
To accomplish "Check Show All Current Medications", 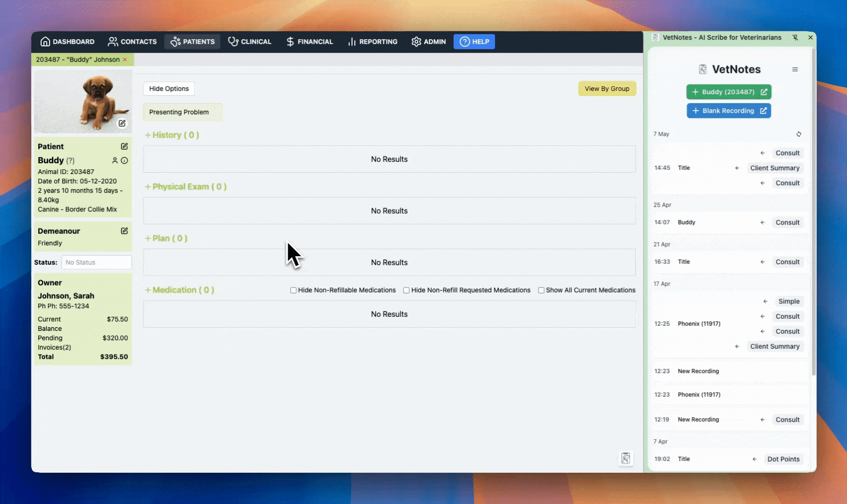I will (541, 290).
